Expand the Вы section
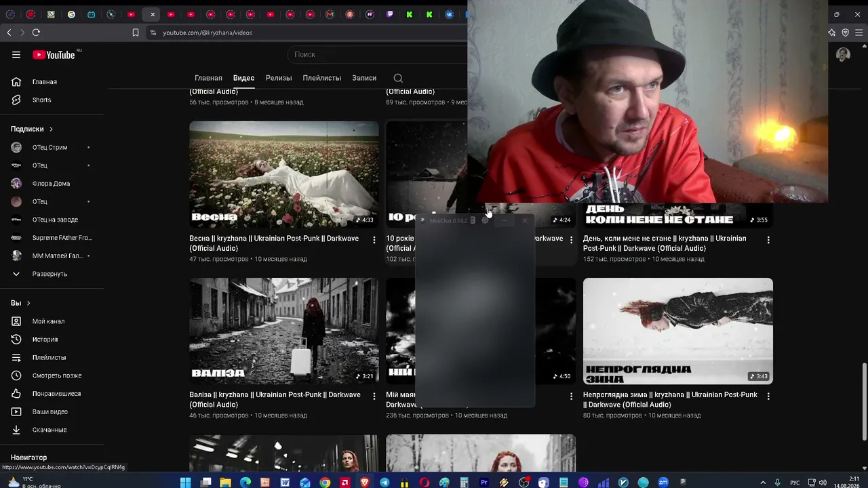Viewport: 868px width, 488px height. point(20,303)
